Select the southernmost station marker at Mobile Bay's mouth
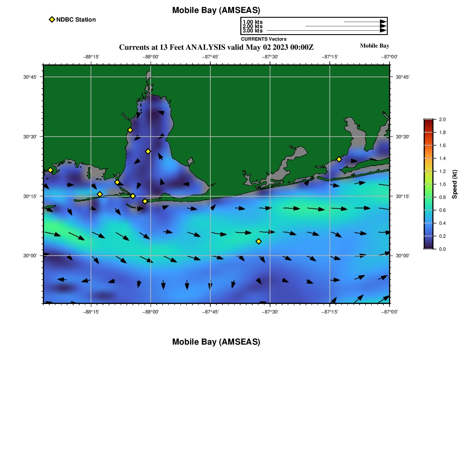476x454 pixels. pos(145,201)
